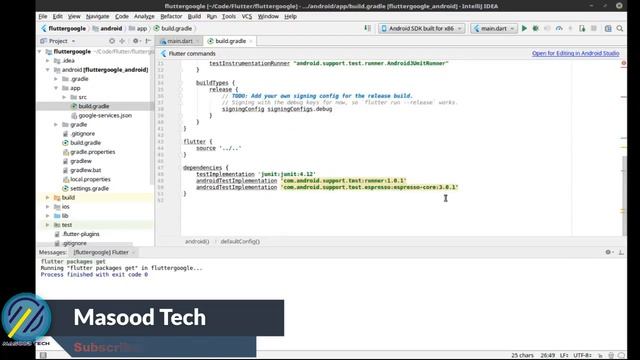Open the VCS menu

point(247,16)
